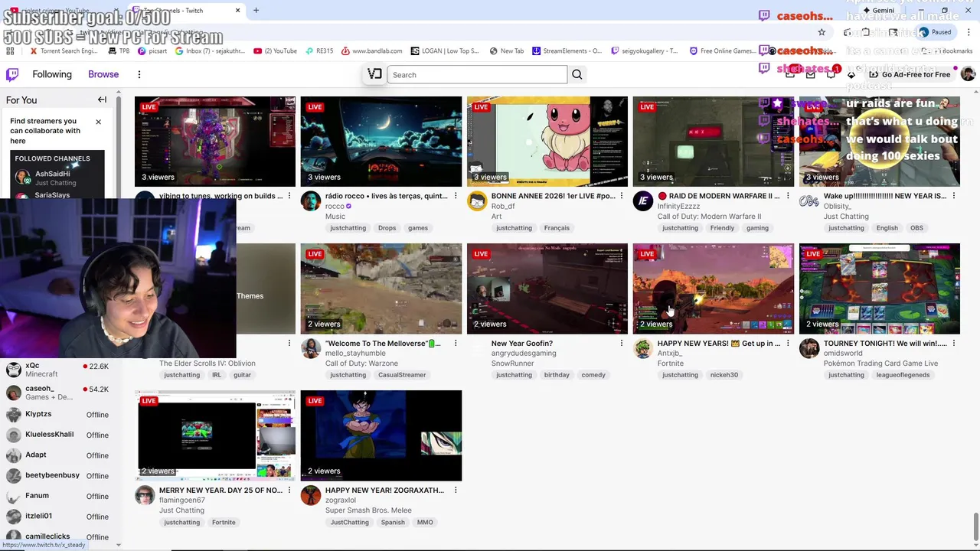Click rocco streamer avatar
This screenshot has width=980, height=551.
point(311,201)
